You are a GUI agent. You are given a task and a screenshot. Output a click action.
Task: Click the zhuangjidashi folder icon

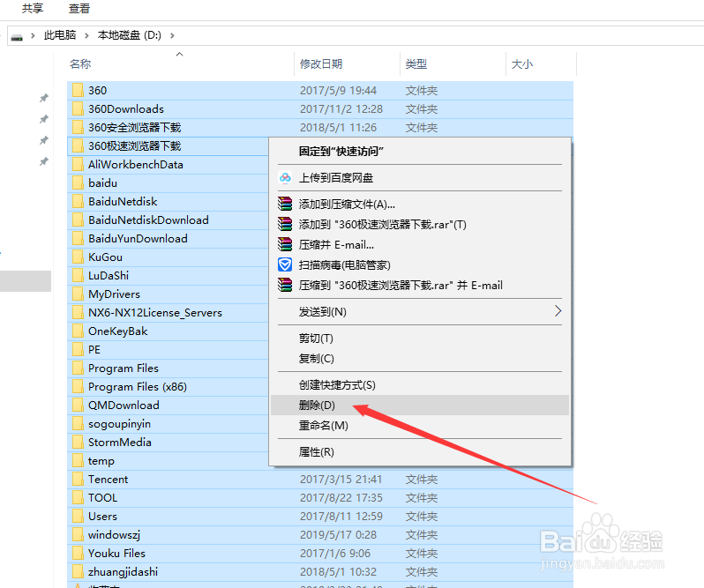[78, 571]
